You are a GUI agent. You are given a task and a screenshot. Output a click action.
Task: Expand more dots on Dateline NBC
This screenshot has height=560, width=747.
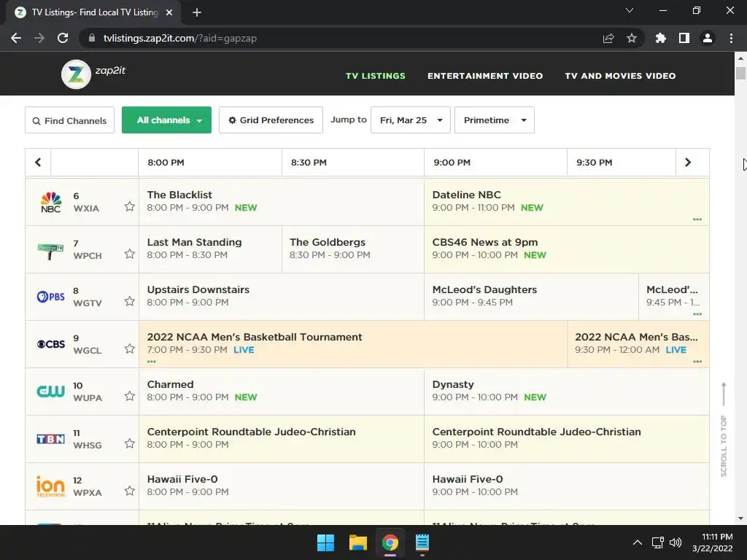tap(697, 219)
